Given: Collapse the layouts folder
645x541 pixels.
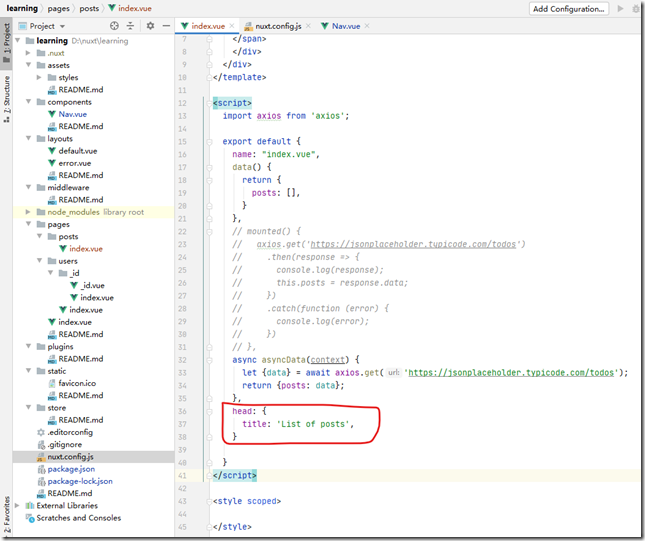Looking at the screenshot, I should [x=28, y=138].
